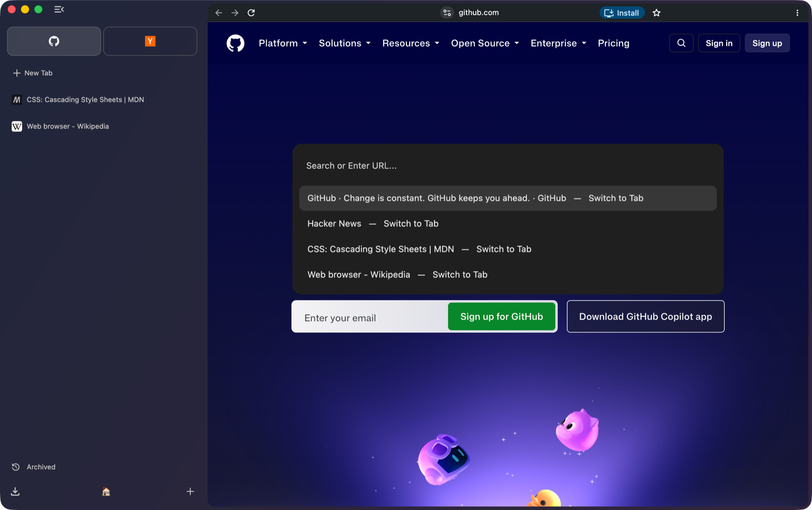Go back with the back arrow

point(219,13)
